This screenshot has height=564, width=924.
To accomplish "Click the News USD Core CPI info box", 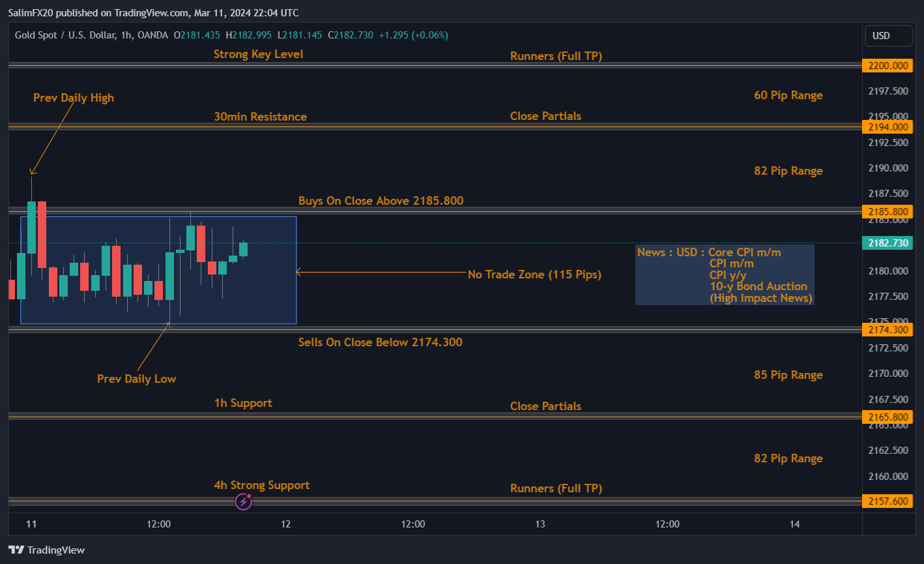I will [724, 275].
